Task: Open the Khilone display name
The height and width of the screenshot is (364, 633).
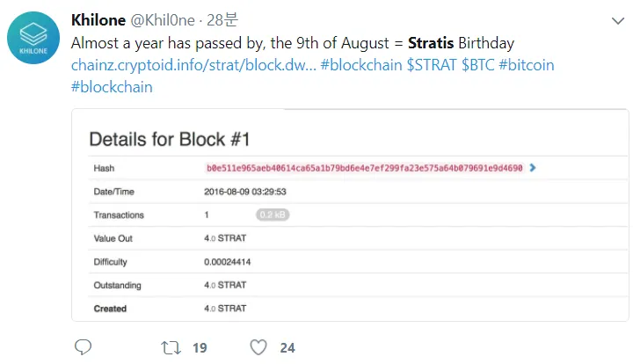Action: 98,20
